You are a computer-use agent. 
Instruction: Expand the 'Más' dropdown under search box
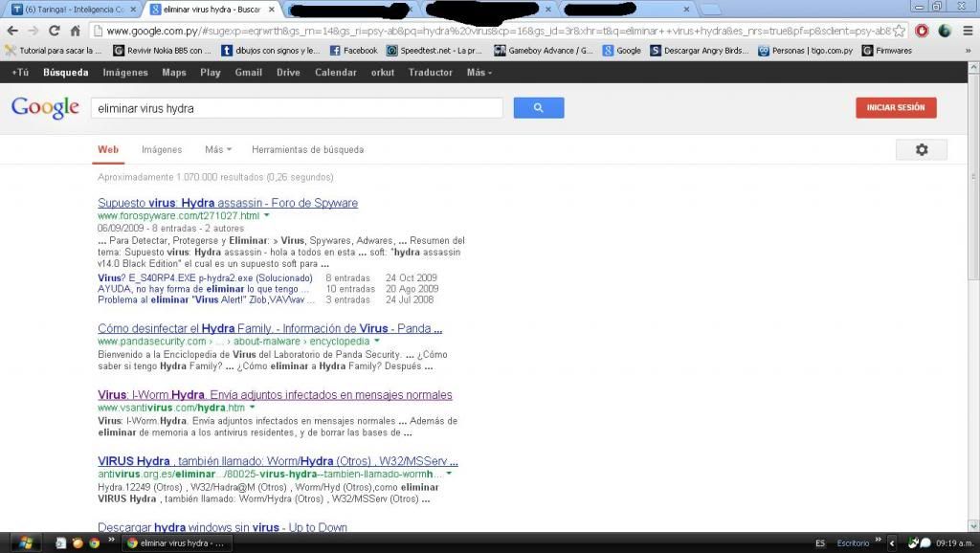tap(218, 150)
